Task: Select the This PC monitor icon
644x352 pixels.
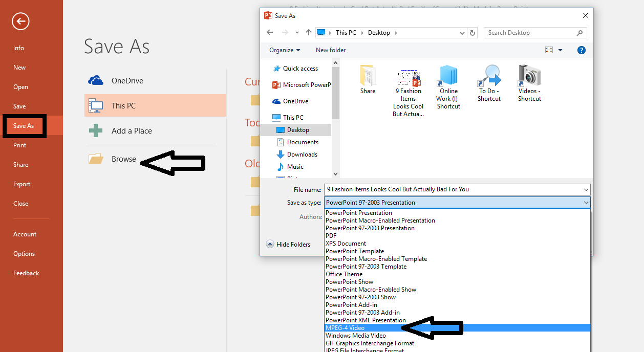Action: (x=96, y=105)
